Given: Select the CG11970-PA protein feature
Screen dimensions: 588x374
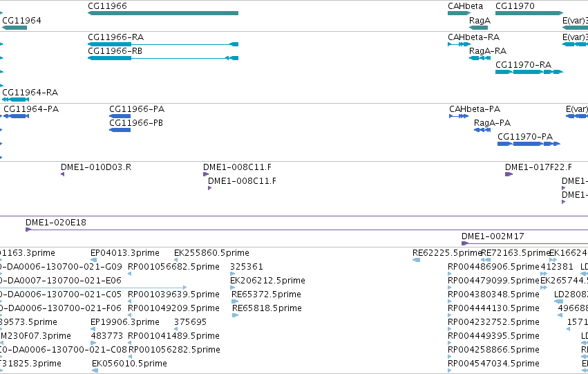Looking at the screenshot, I should pyautogui.click(x=529, y=144).
